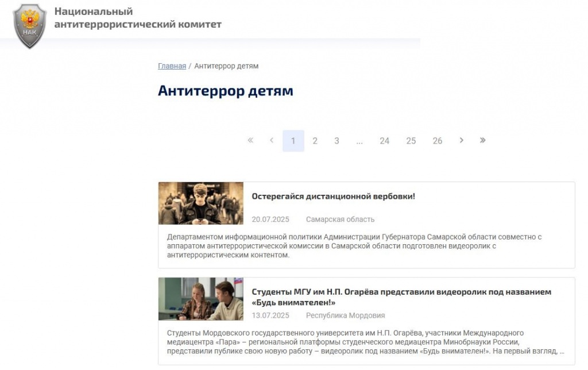Viewport: 588px width, 370px height.
Task: Go to page 2 in pagination
Action: pos(315,141)
